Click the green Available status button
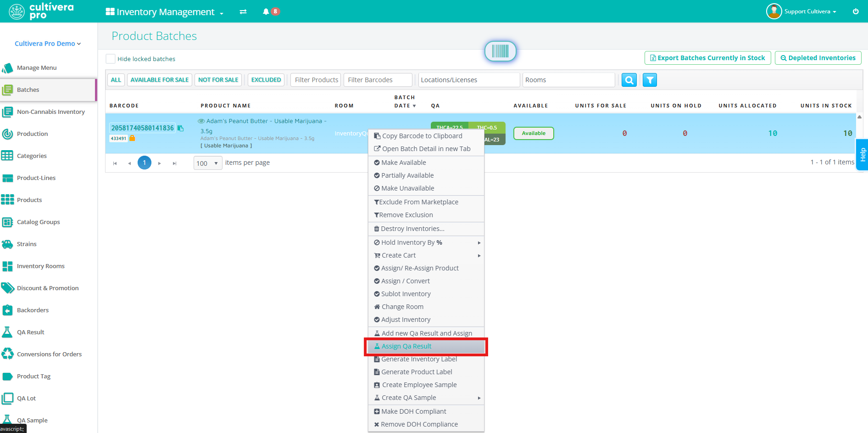The image size is (868, 433). point(534,133)
